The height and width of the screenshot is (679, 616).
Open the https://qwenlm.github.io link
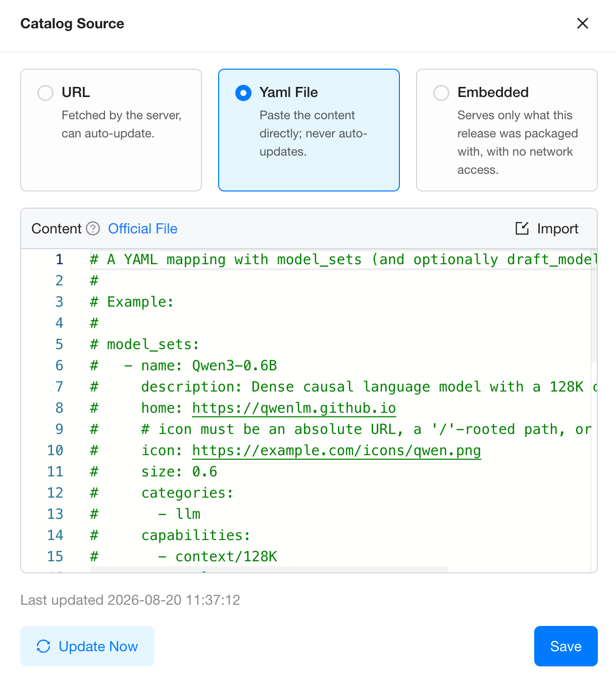pyautogui.click(x=294, y=408)
